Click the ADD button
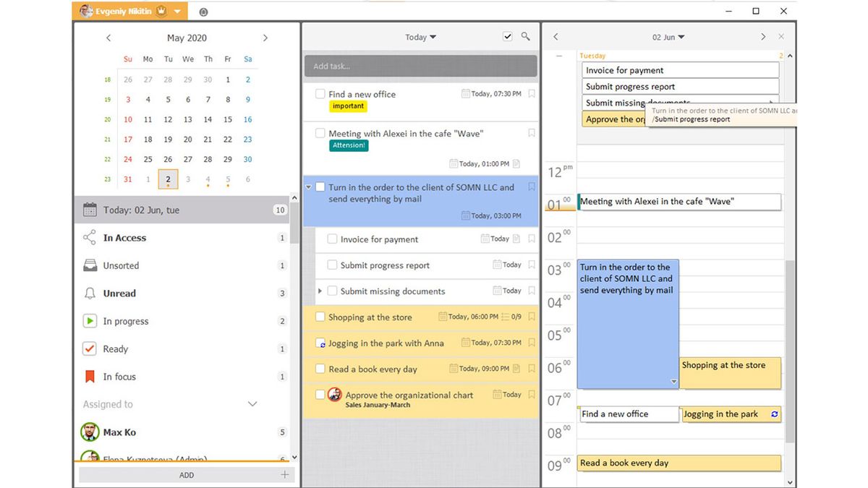This screenshot has height=488, width=868. tap(186, 475)
